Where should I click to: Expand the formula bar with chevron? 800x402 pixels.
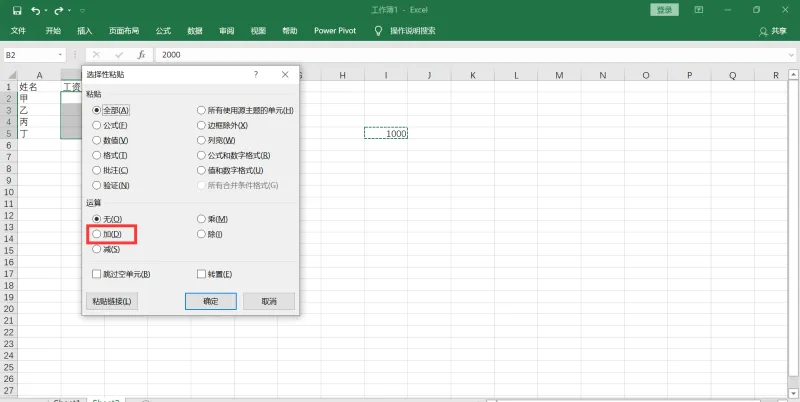tap(792, 55)
